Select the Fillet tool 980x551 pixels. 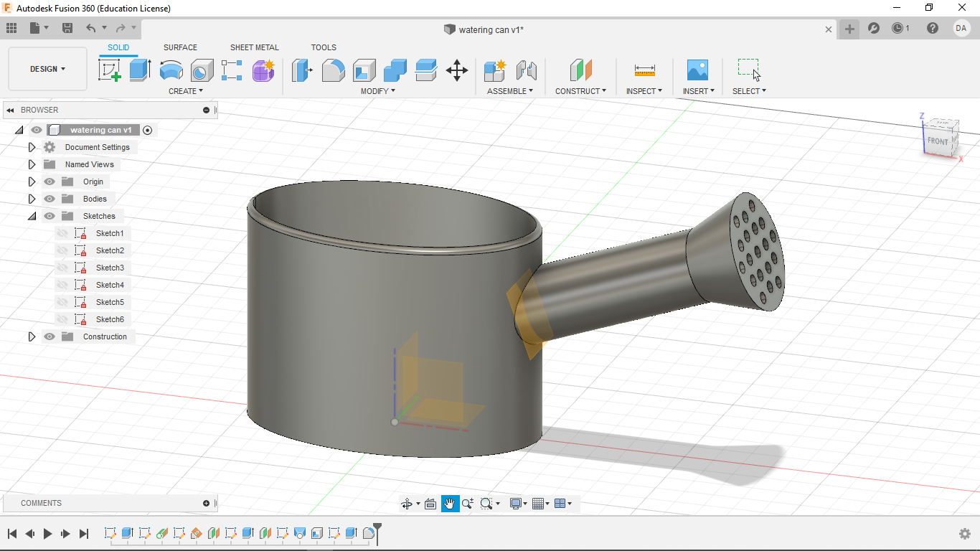(333, 70)
